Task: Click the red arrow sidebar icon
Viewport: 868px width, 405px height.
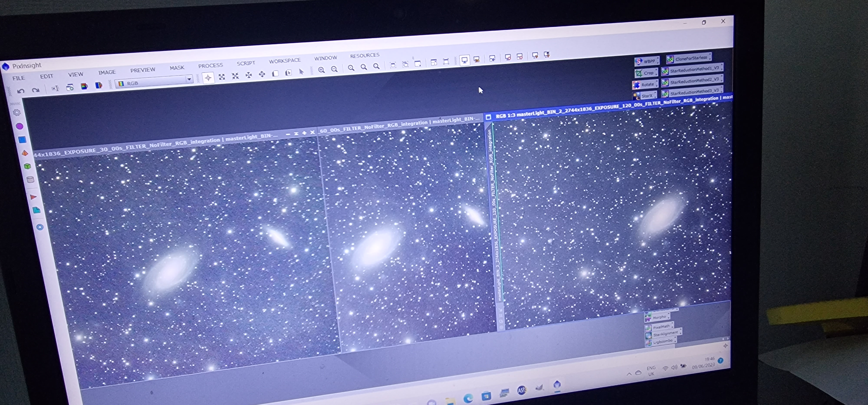Action: click(x=33, y=197)
